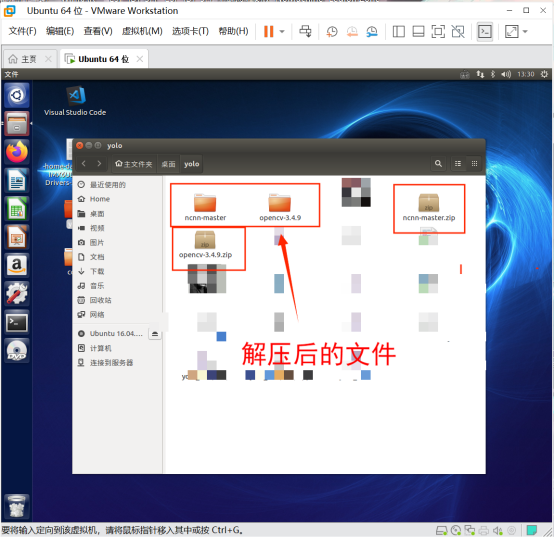Open the Ubuntu sound volume indicator
The height and width of the screenshot is (538, 554).
tap(506, 74)
